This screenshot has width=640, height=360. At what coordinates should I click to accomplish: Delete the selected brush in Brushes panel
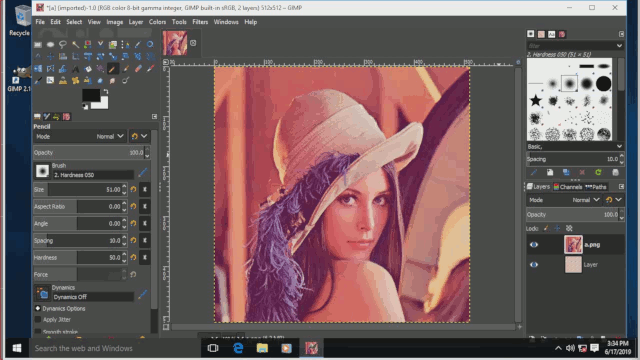pyautogui.click(x=582, y=173)
